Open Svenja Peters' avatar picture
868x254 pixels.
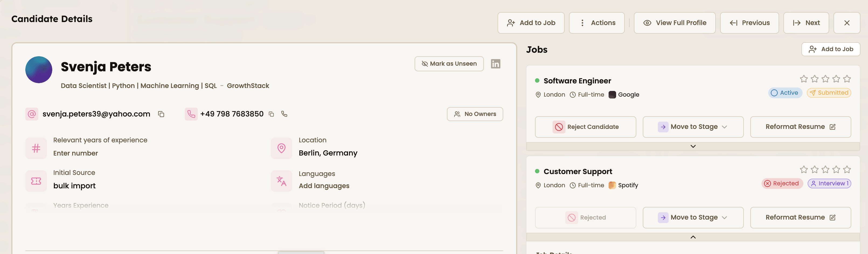[39, 70]
